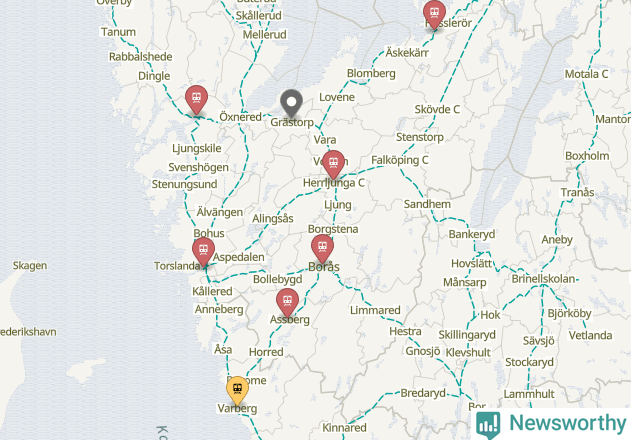Select the gray location pin above Grästorp
631x440 pixels.
click(x=291, y=103)
